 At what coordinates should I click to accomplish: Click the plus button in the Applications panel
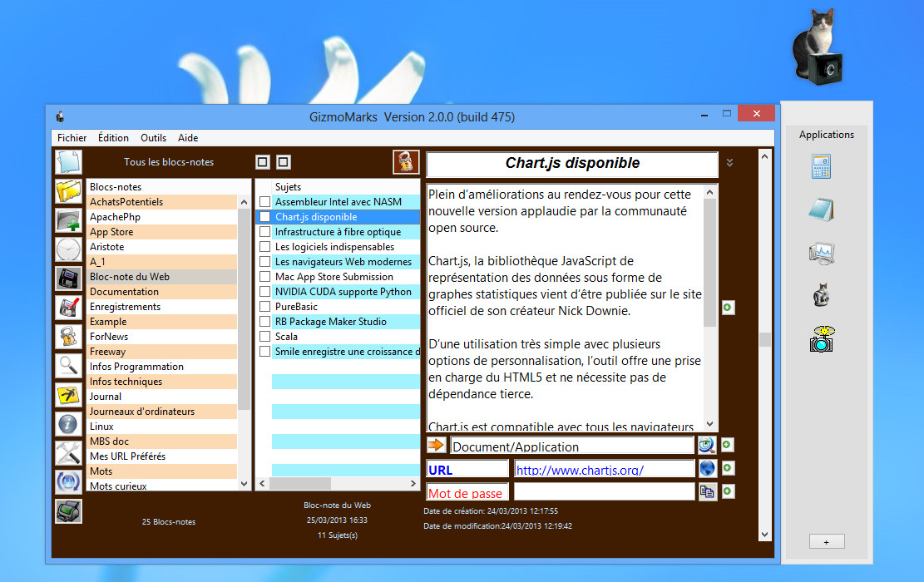[826, 541]
